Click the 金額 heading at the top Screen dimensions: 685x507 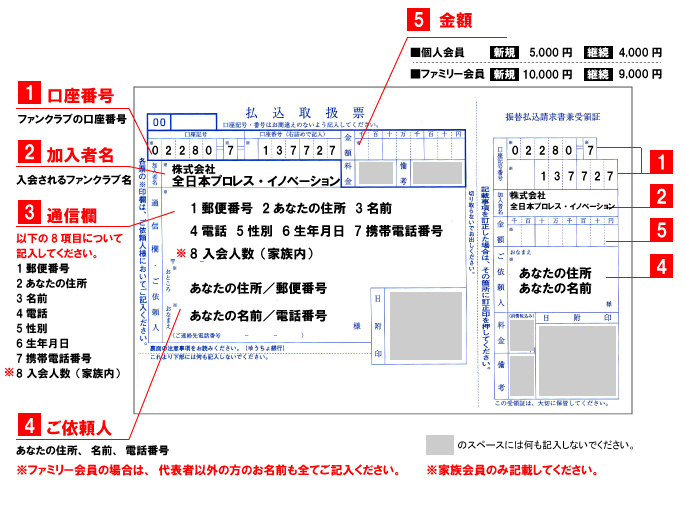455,21
